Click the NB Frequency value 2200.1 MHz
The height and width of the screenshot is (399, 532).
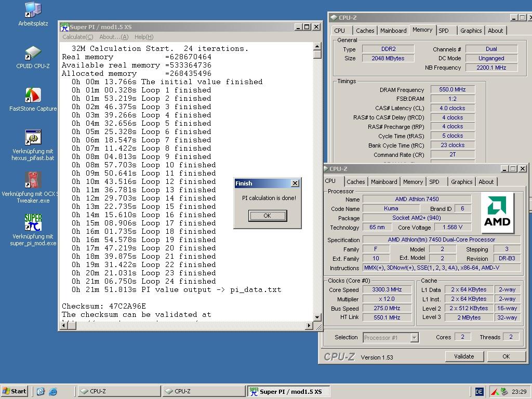pyautogui.click(x=491, y=68)
